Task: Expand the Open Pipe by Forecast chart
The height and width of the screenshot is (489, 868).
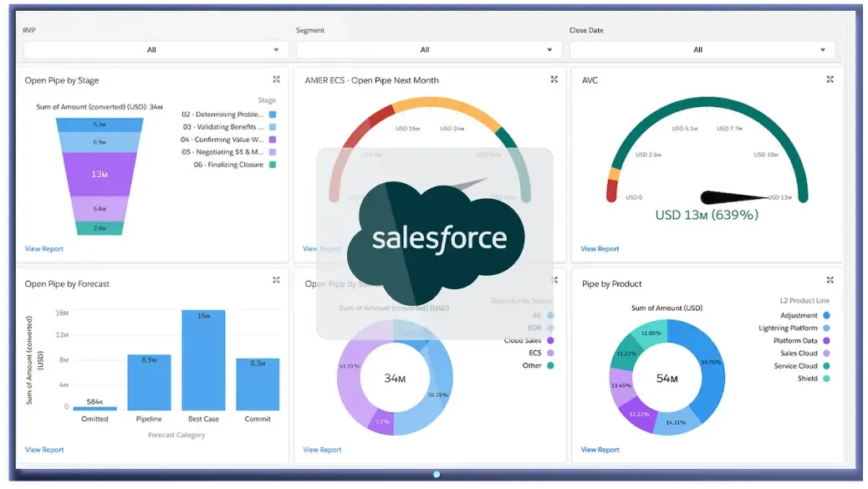Action: tap(276, 280)
